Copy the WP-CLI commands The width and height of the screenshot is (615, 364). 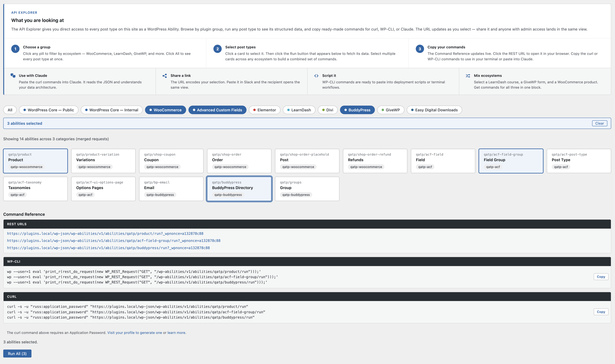[601, 276]
